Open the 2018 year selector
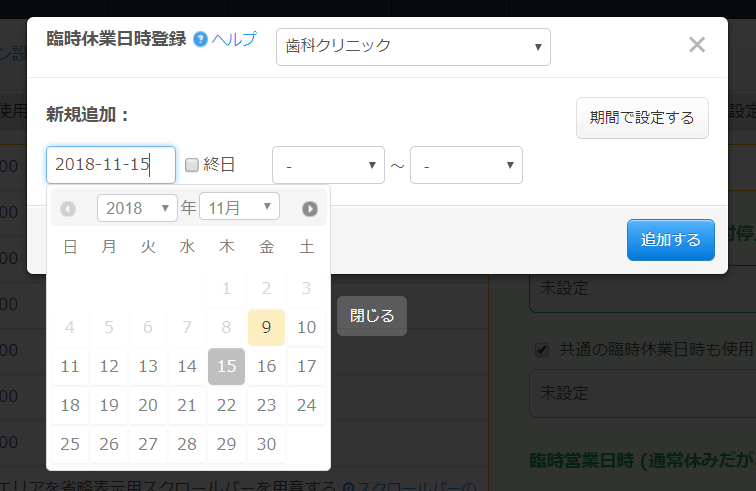Viewport: 756px width, 491px height. click(137, 208)
